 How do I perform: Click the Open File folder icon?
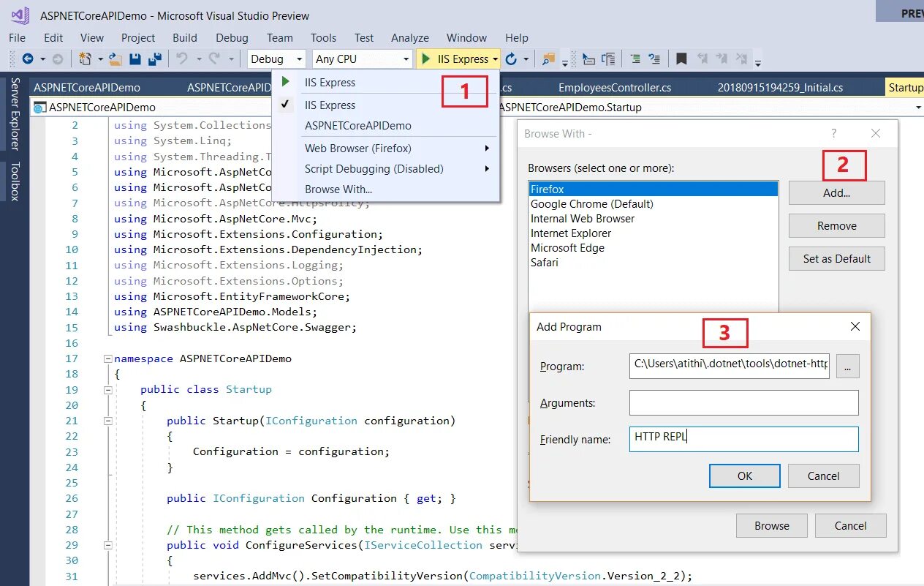115,59
